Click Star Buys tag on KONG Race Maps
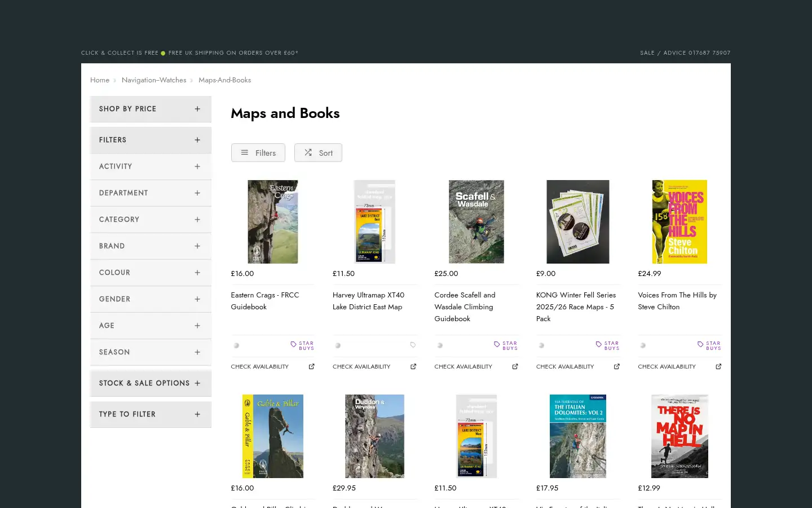This screenshot has height=508, width=812. pyautogui.click(x=608, y=345)
